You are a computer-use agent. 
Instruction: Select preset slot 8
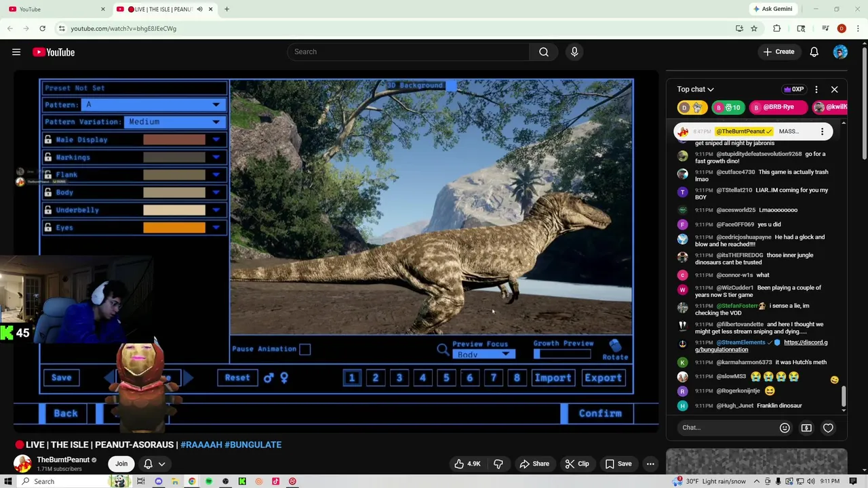[x=517, y=378]
